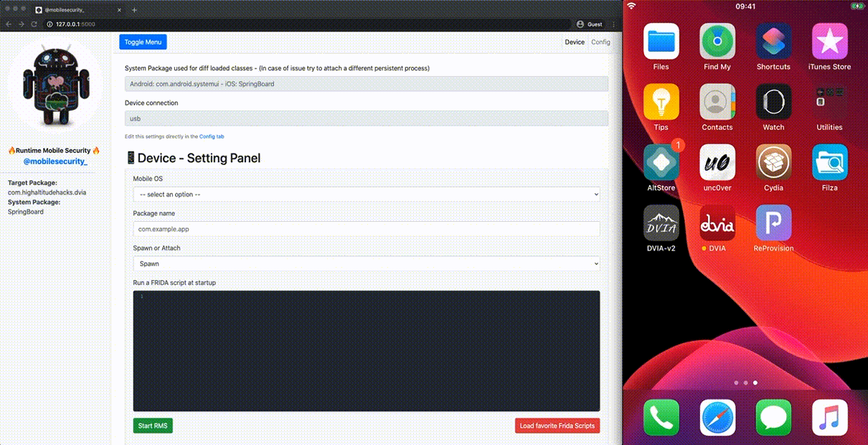Open the Filza file manager
This screenshot has height=445, width=868.
pos(829,162)
